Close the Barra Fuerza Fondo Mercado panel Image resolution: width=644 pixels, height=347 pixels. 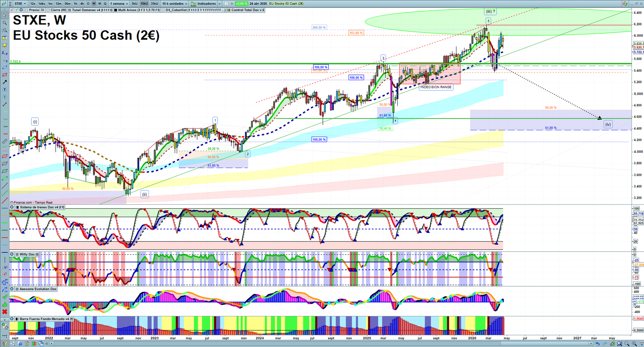coord(12,319)
